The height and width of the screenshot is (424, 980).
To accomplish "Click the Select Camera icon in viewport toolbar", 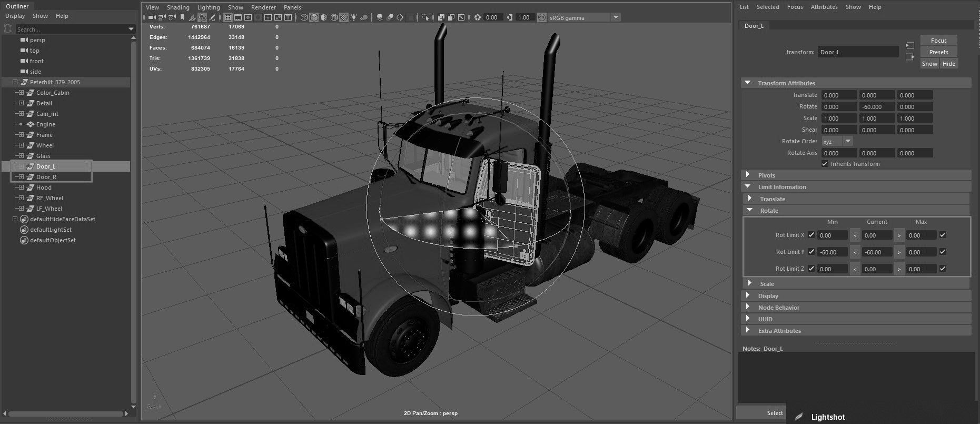I will (152, 17).
